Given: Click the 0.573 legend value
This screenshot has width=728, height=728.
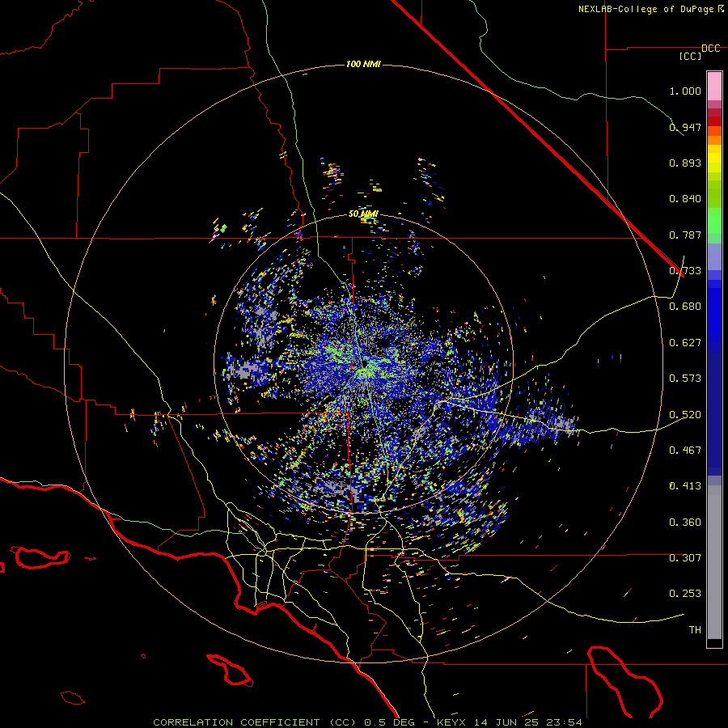Looking at the screenshot, I should click(685, 379).
